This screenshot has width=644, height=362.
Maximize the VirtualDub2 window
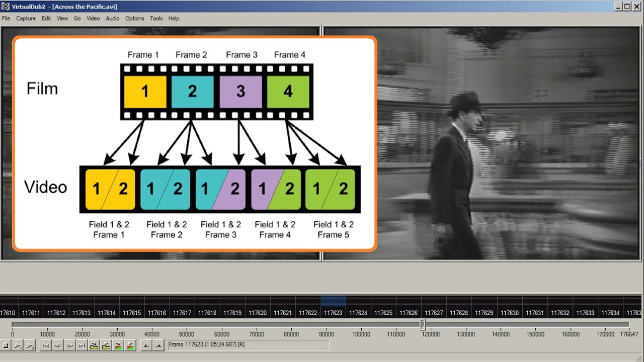627,7
